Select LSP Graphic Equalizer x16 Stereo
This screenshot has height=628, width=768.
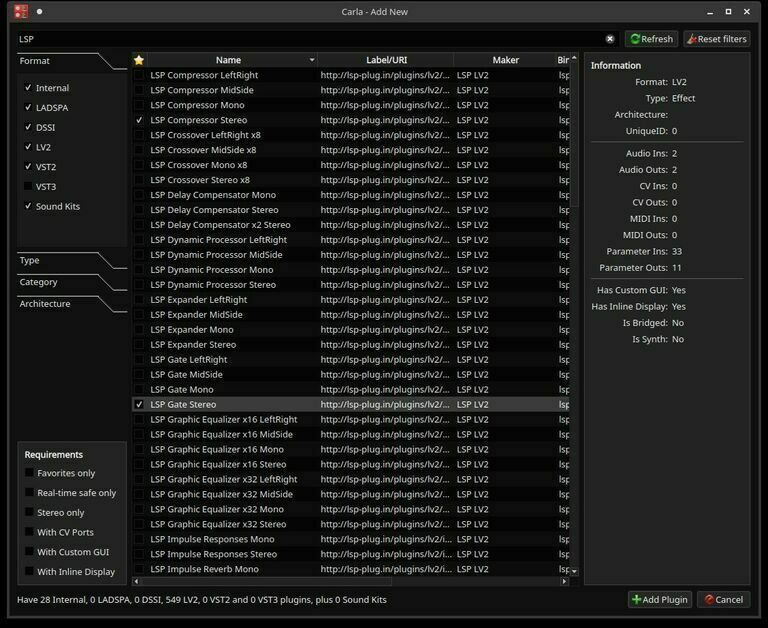pos(351,464)
